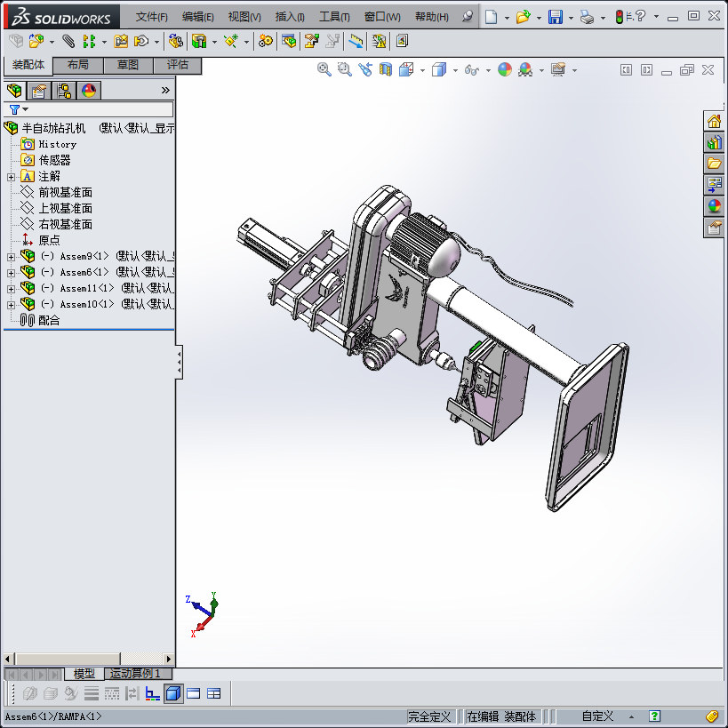
Task: Switch to the 评估 tab
Action: [178, 65]
